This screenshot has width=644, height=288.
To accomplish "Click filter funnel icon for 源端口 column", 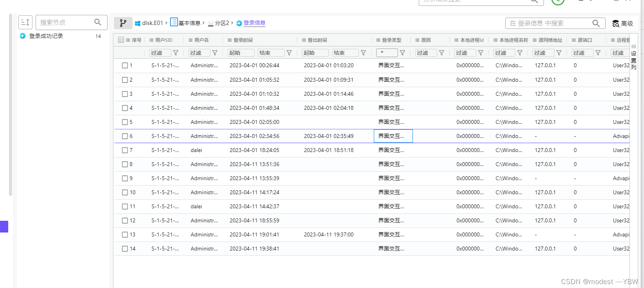I will pos(598,53).
